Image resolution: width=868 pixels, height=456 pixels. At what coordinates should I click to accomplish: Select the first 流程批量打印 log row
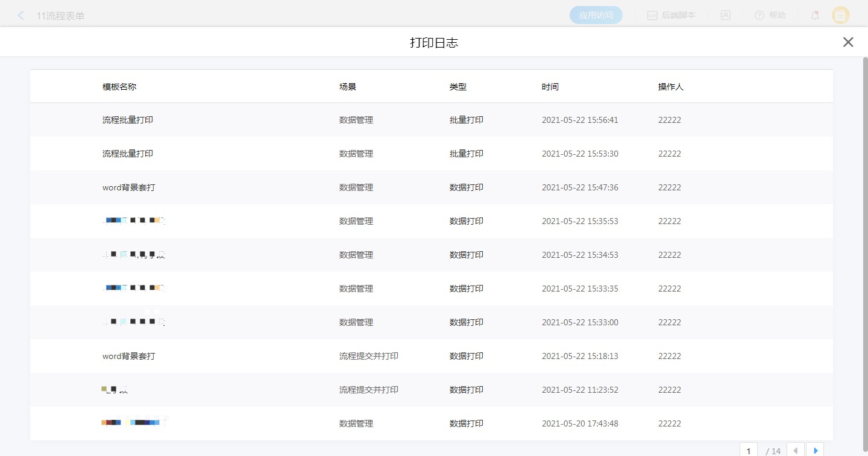pos(128,120)
